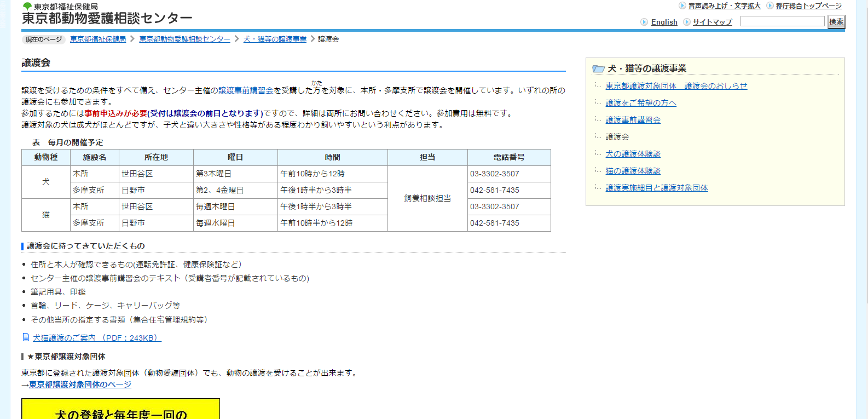868x419 pixels.
Task: Click arrow icon beside サイトマップ link
Action: click(687, 22)
